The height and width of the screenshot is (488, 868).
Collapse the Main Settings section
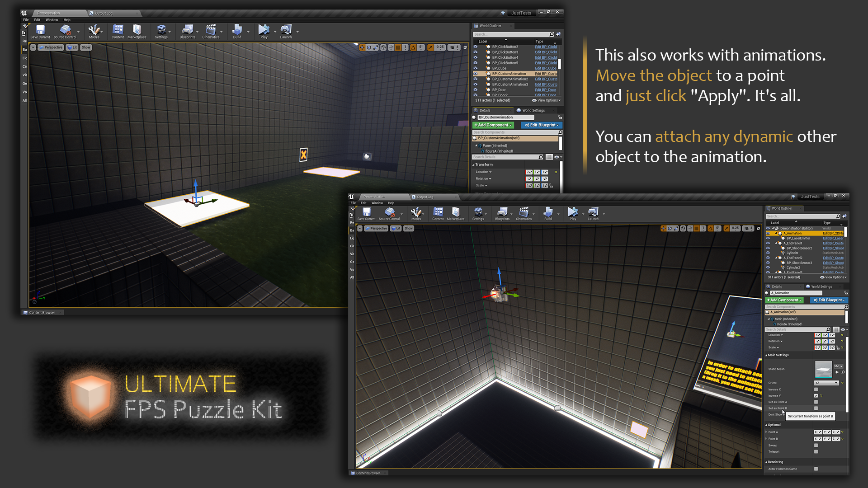tap(766, 355)
